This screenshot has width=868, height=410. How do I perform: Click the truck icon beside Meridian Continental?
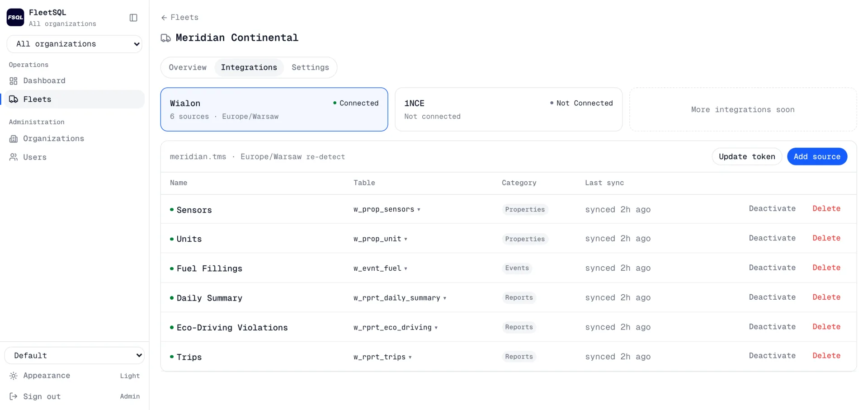click(x=166, y=38)
